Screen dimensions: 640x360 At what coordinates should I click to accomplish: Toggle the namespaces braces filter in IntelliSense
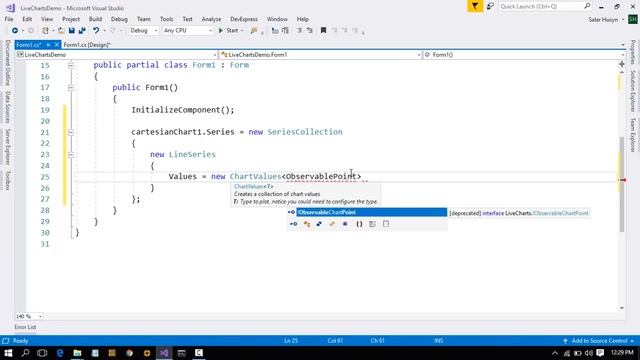[359, 224]
